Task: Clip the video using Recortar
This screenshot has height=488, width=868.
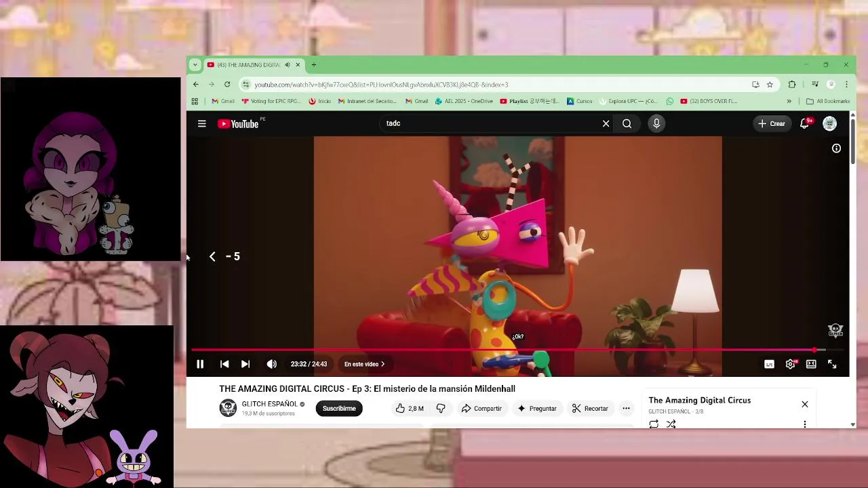Action: click(x=590, y=409)
